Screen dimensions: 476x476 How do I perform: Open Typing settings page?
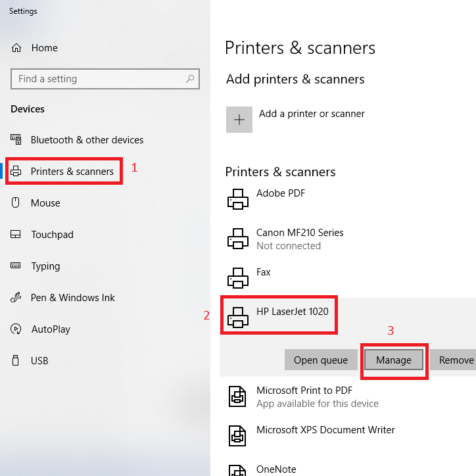[x=45, y=266]
